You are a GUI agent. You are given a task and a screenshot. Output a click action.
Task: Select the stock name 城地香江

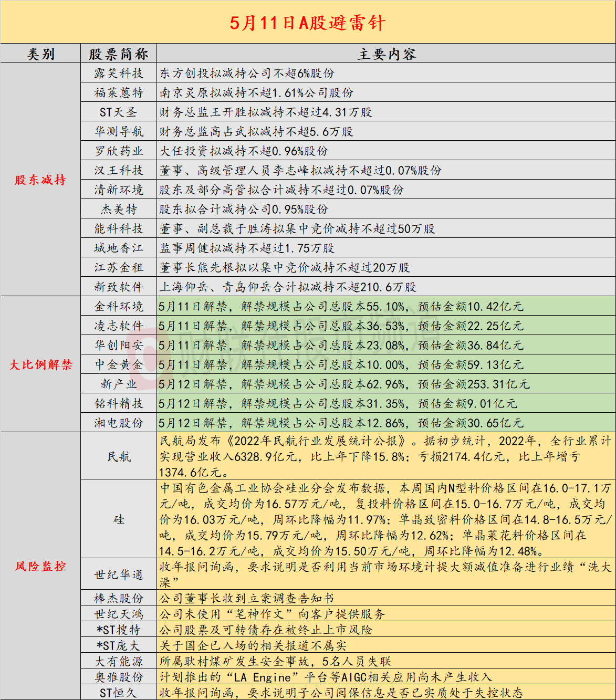click(119, 248)
